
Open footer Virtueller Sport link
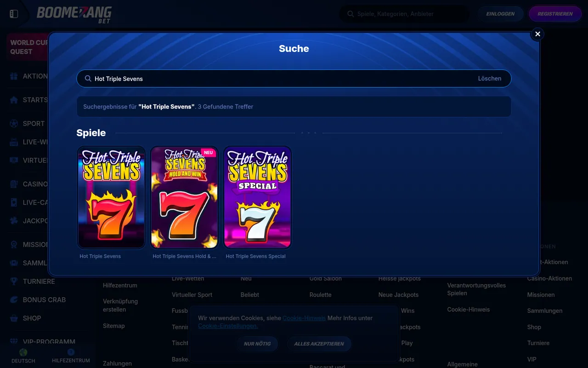192,294
